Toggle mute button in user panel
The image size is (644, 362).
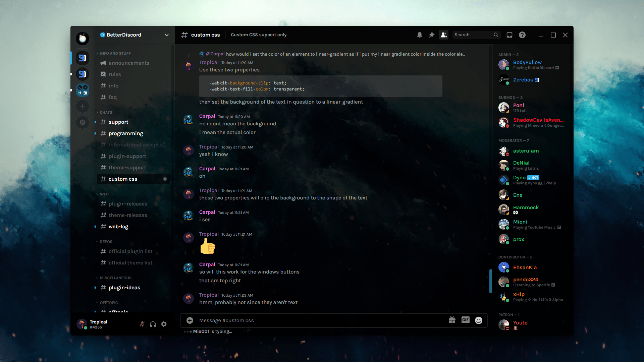coord(142,324)
